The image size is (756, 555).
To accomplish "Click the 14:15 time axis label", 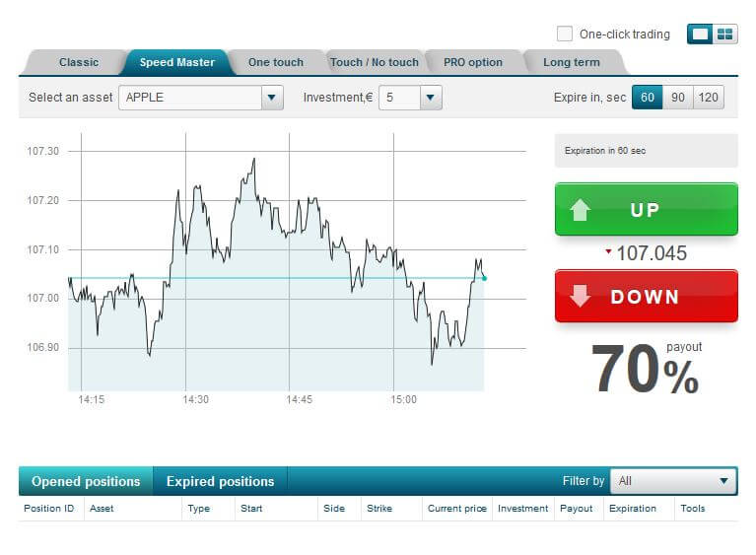I will tap(91, 399).
